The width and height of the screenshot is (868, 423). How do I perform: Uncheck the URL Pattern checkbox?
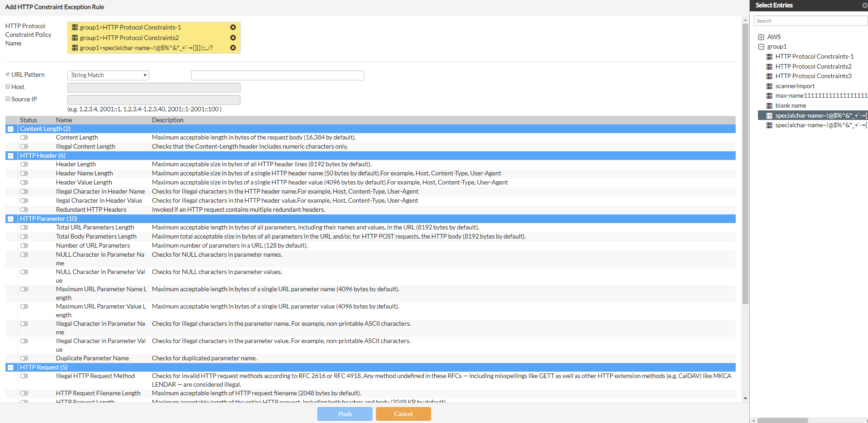pos(8,74)
